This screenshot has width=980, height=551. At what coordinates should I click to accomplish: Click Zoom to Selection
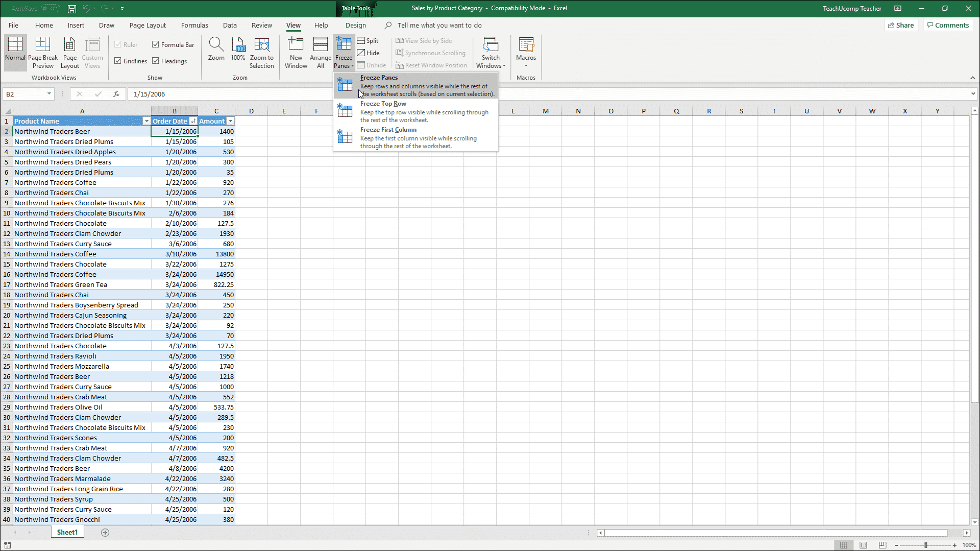tap(262, 53)
